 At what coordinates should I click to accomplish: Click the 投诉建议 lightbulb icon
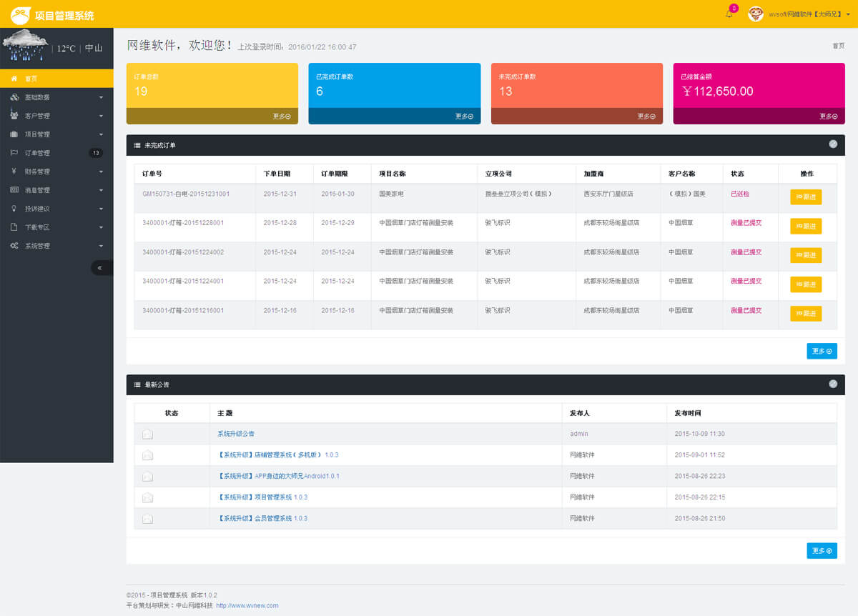click(x=14, y=209)
